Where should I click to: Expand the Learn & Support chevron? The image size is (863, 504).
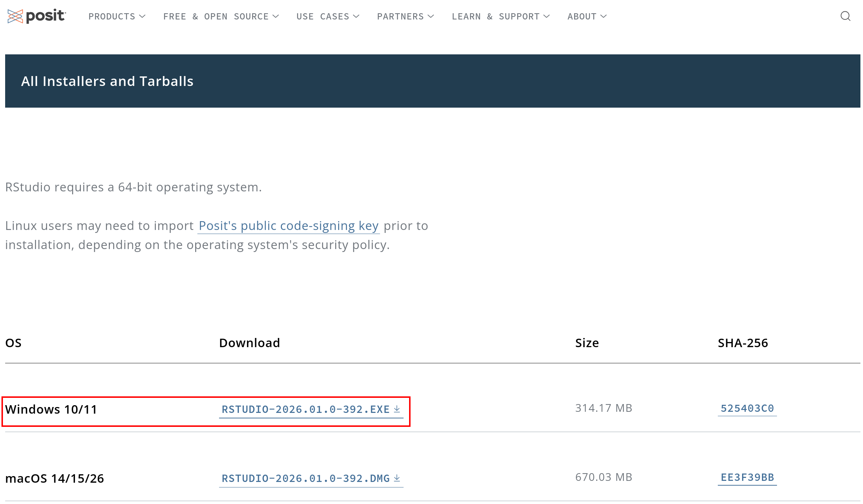click(x=547, y=17)
